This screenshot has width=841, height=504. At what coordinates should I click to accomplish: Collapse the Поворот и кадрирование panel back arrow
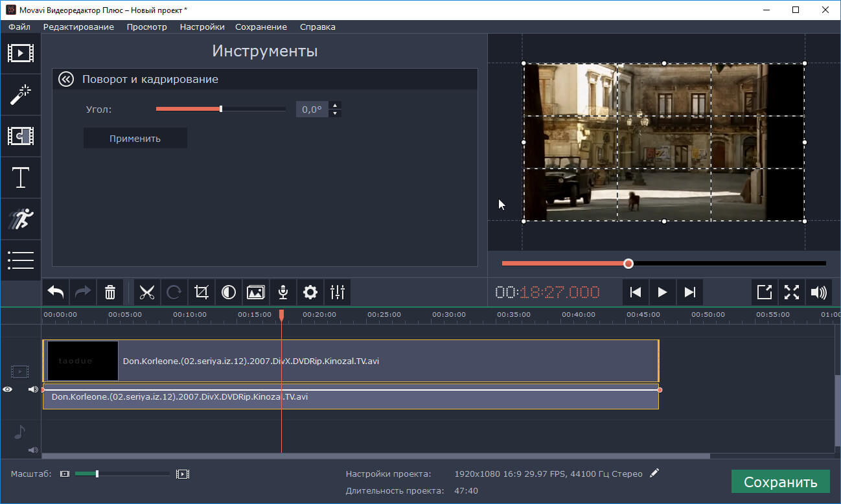(65, 79)
